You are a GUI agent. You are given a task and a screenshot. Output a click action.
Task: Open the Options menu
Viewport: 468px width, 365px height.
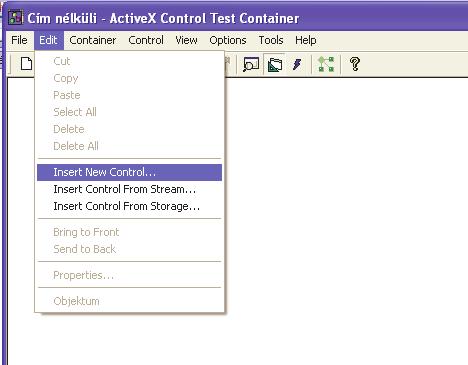228,40
